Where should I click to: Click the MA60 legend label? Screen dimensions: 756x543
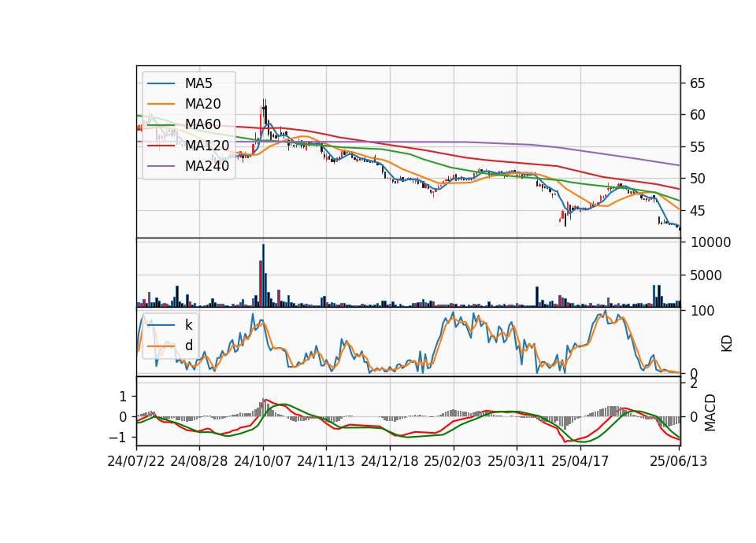point(202,124)
